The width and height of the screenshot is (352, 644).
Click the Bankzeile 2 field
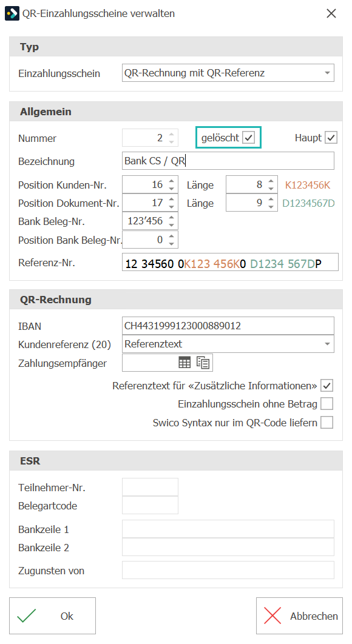(x=228, y=547)
